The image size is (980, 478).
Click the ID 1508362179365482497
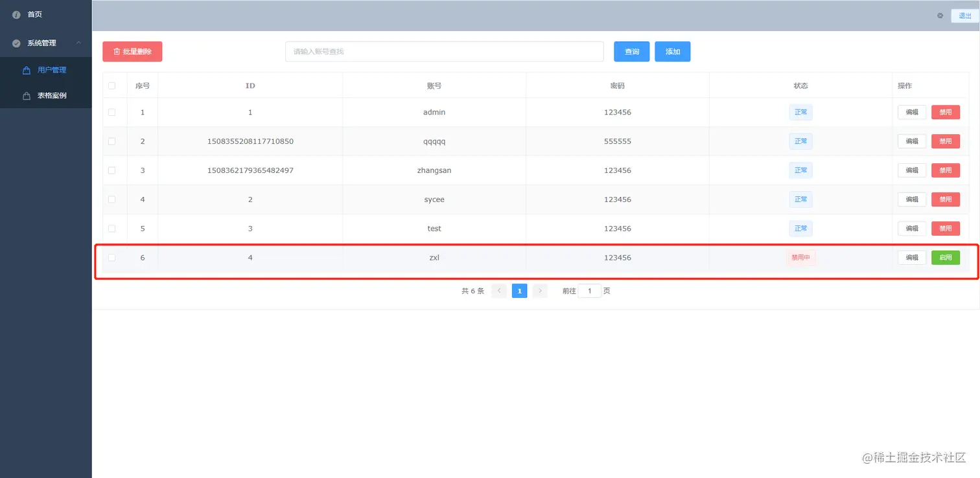tap(250, 170)
